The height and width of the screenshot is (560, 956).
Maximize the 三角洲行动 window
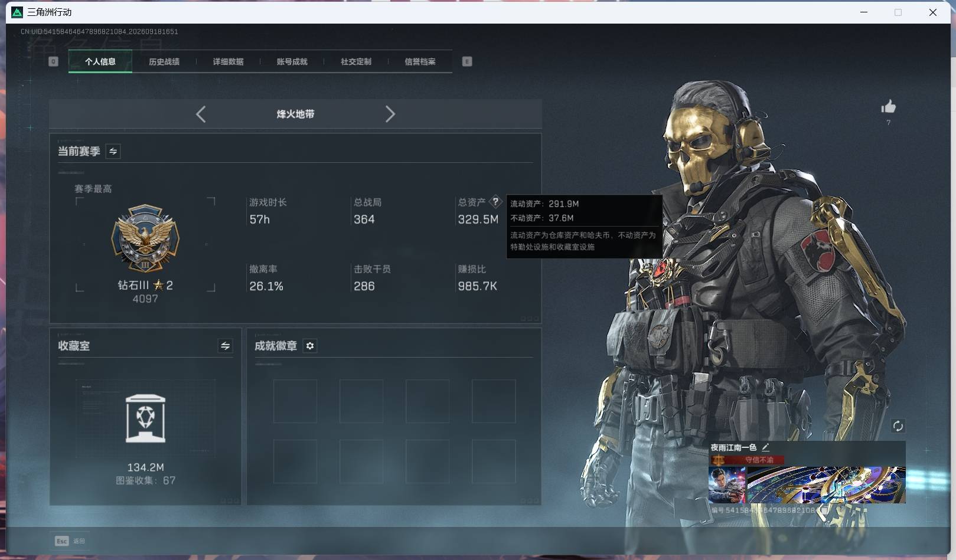[898, 12]
